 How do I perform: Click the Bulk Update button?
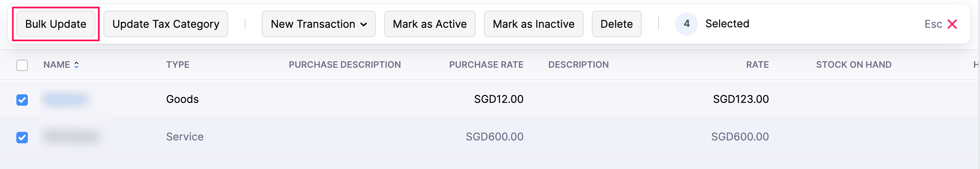[56, 24]
